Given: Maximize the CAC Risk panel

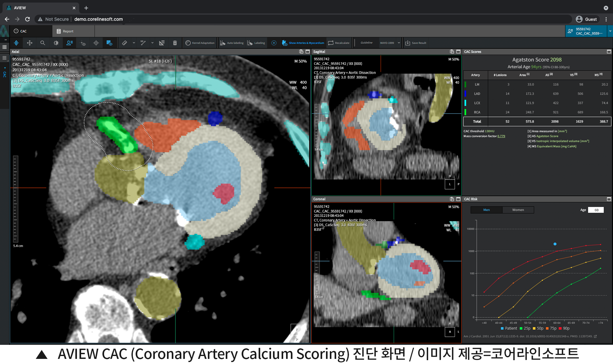Looking at the screenshot, I should pyautogui.click(x=609, y=199).
